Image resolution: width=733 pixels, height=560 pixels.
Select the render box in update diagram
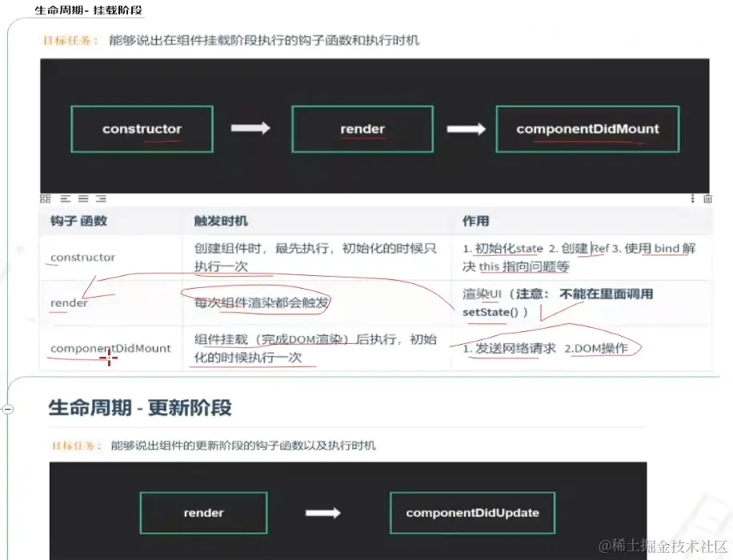pyautogui.click(x=204, y=513)
